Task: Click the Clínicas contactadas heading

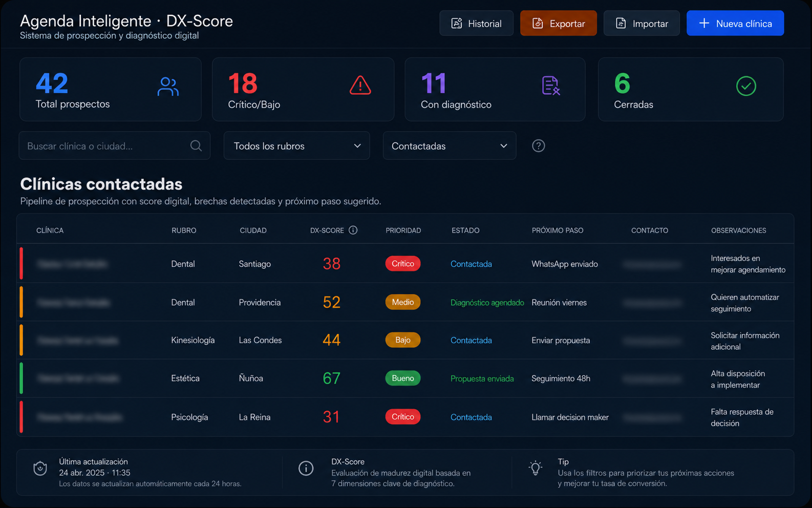Action: click(101, 184)
